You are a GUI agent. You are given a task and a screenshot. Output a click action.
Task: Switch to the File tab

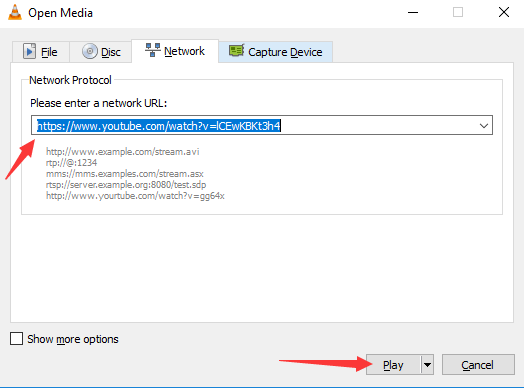click(41, 52)
